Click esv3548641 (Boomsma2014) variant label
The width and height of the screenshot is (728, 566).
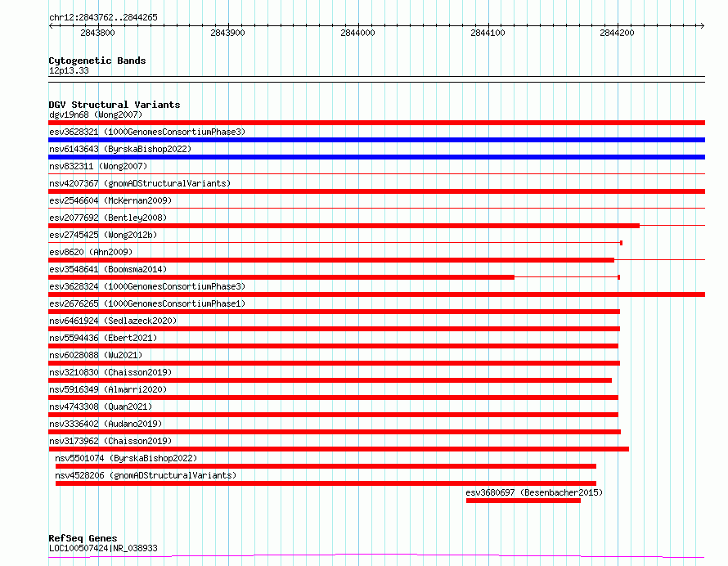tap(108, 269)
